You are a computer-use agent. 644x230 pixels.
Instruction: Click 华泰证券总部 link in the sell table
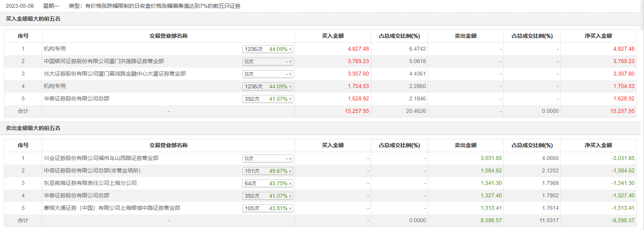tap(76, 195)
